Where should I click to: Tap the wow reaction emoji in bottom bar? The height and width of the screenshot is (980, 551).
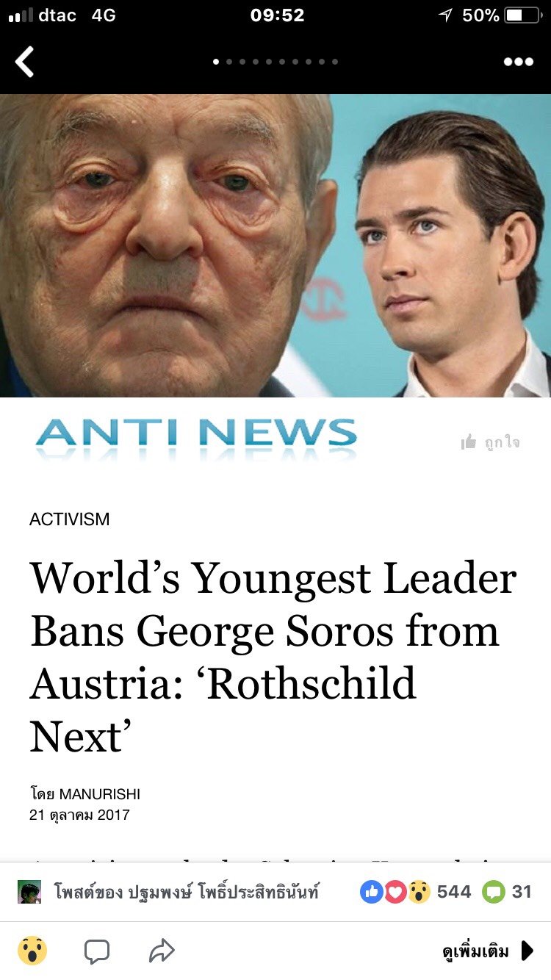32,951
